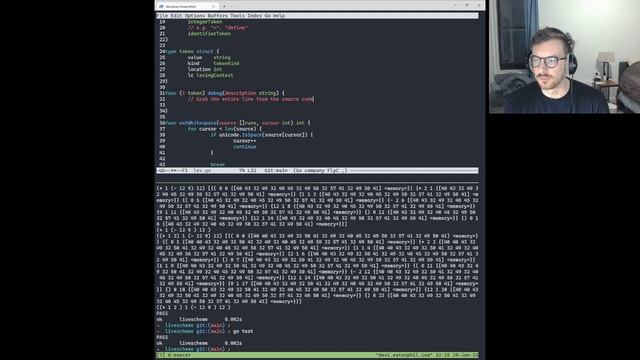Click 'if unicode.IsSpace' on line 38
This screenshot has width=640, height=360.
(262, 135)
